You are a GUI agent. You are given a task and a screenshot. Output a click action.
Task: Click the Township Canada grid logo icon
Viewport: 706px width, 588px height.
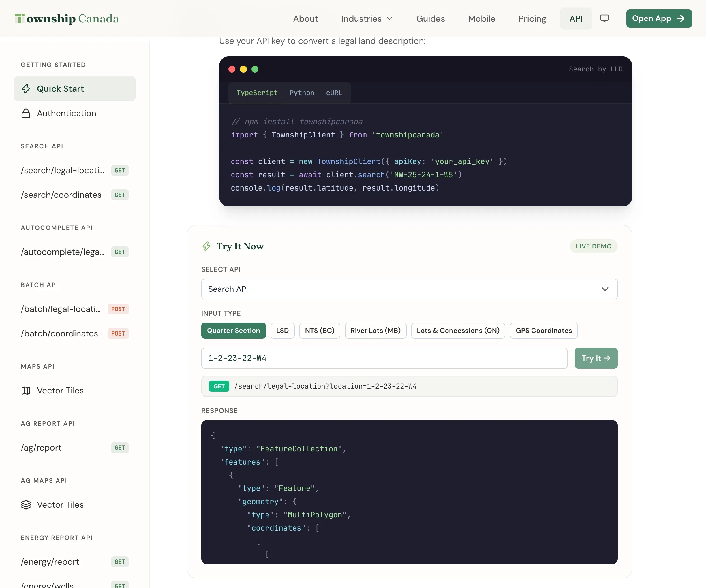[x=20, y=18]
